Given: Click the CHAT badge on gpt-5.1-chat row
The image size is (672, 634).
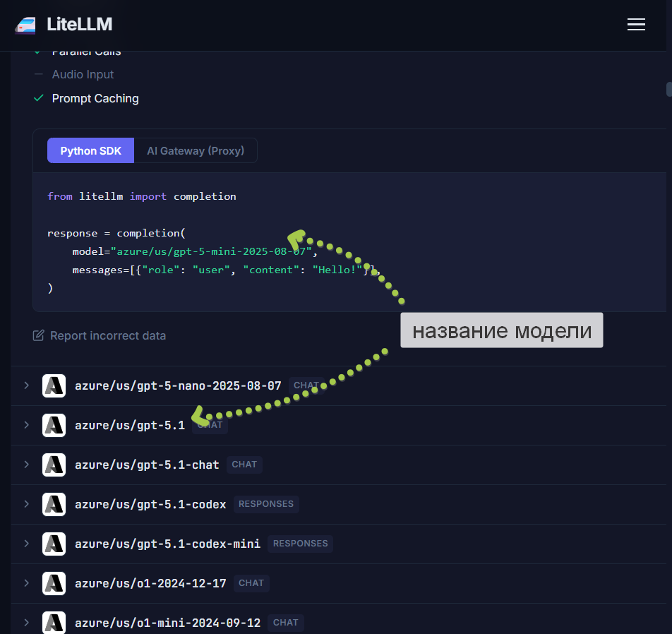Looking at the screenshot, I should 244,465.
